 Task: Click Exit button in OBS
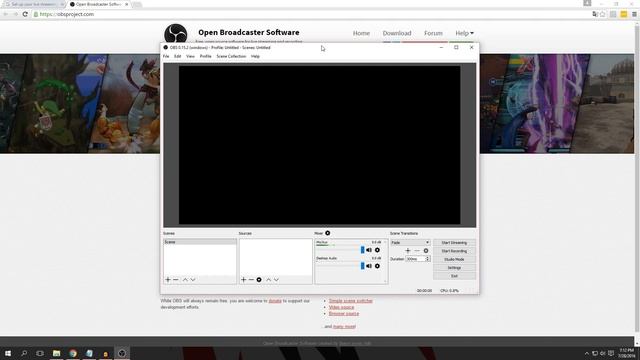pos(454,276)
